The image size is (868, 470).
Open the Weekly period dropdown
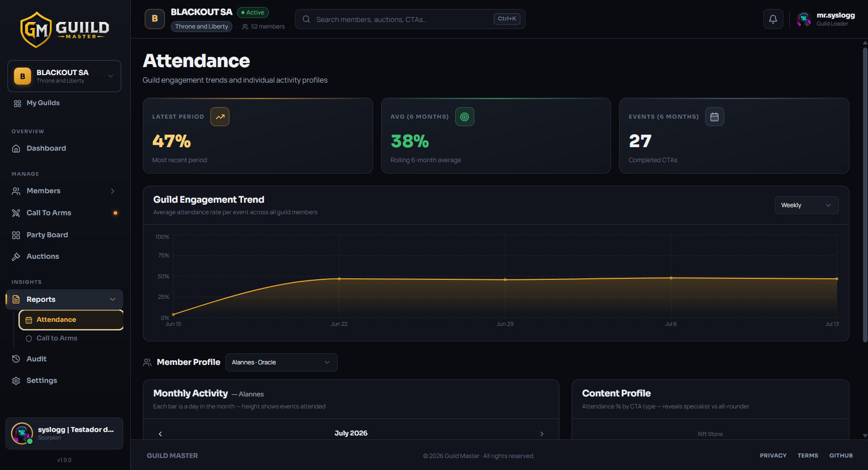click(x=806, y=205)
